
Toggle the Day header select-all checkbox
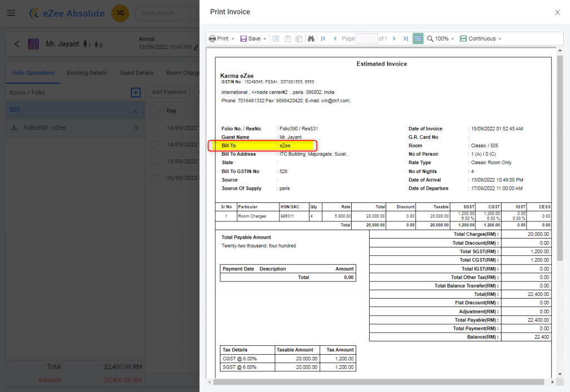click(x=154, y=111)
